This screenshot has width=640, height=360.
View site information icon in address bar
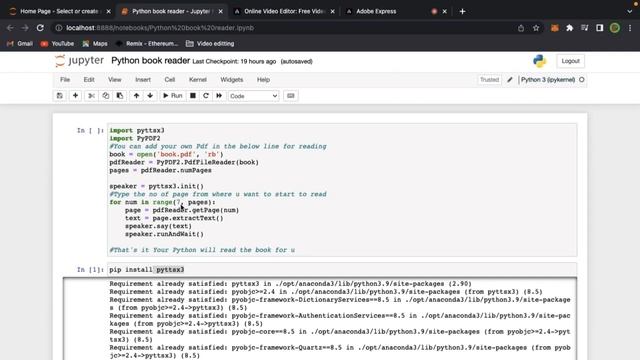pos(59,28)
